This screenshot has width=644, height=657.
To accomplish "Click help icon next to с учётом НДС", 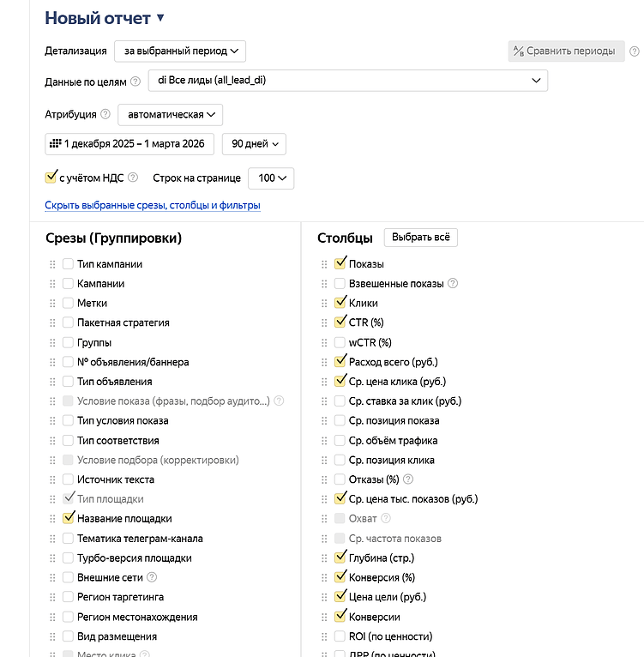I will pyautogui.click(x=133, y=178).
